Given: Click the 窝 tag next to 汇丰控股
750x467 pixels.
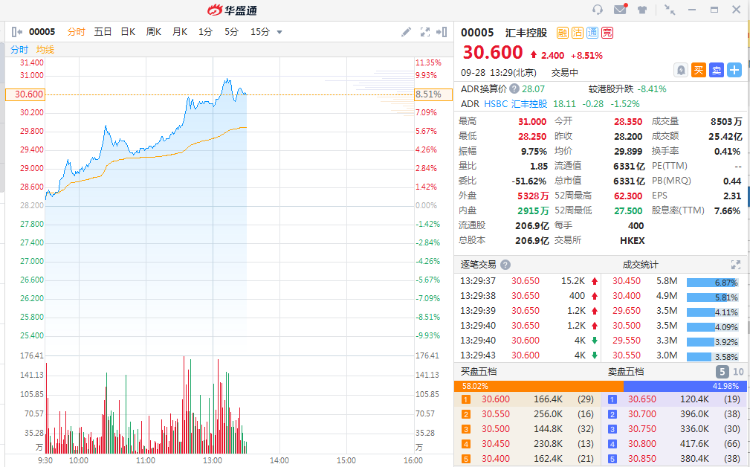Looking at the screenshot, I should point(607,33).
